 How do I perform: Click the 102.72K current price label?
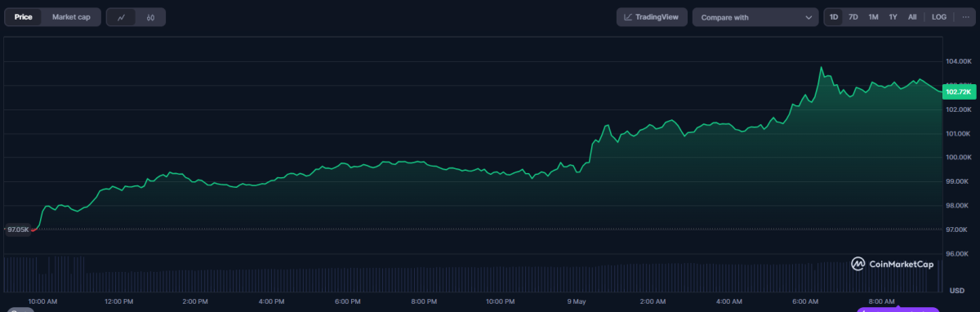(x=958, y=91)
